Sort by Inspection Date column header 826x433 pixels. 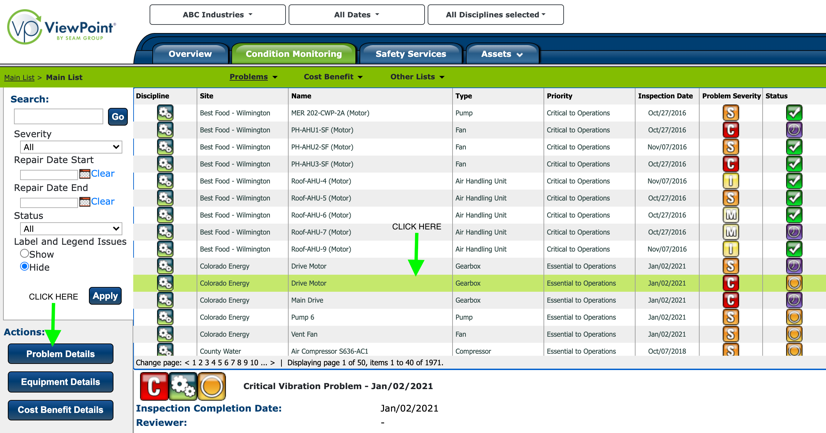665,96
